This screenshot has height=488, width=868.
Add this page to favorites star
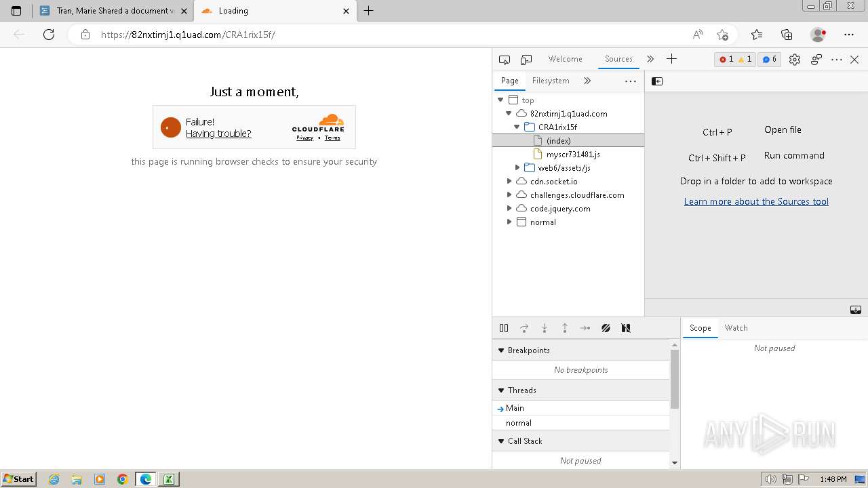pyautogui.click(x=722, y=35)
